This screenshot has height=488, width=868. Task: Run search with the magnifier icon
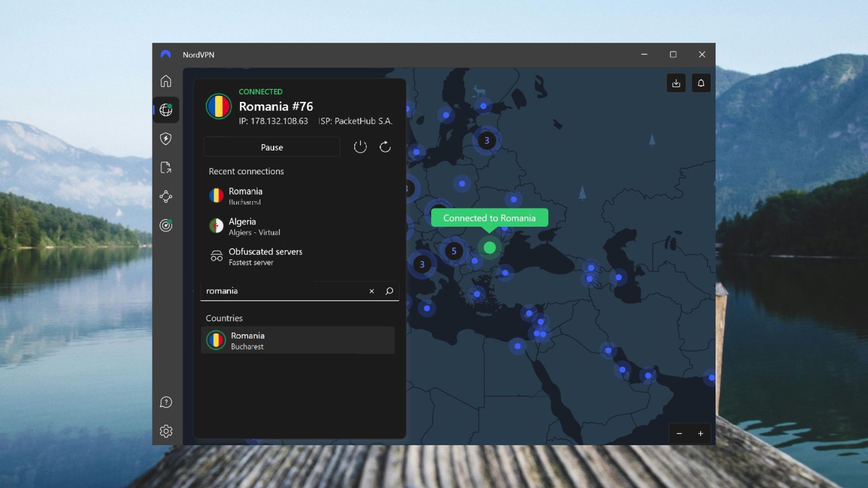389,291
